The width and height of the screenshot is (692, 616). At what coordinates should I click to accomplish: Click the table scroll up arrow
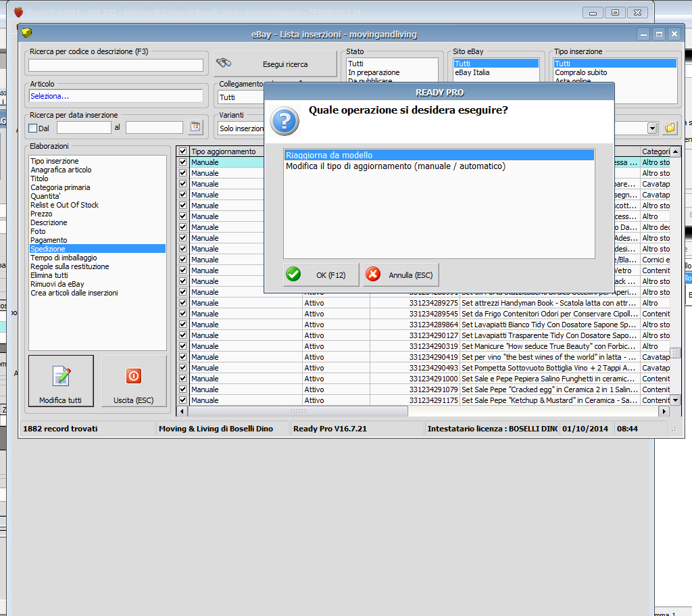click(675, 151)
